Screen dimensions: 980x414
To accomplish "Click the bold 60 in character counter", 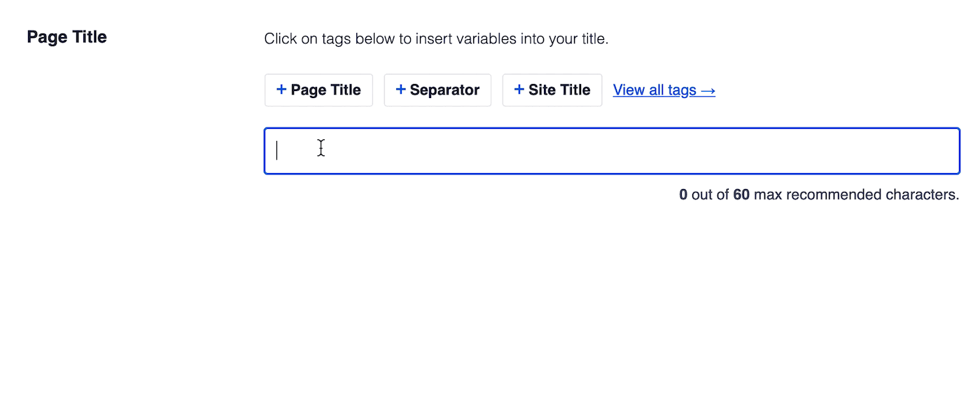I will click(x=741, y=195).
